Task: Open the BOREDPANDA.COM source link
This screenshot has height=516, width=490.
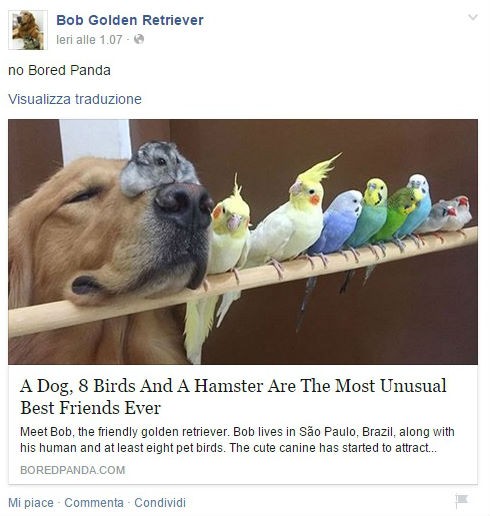Action: click(73, 470)
